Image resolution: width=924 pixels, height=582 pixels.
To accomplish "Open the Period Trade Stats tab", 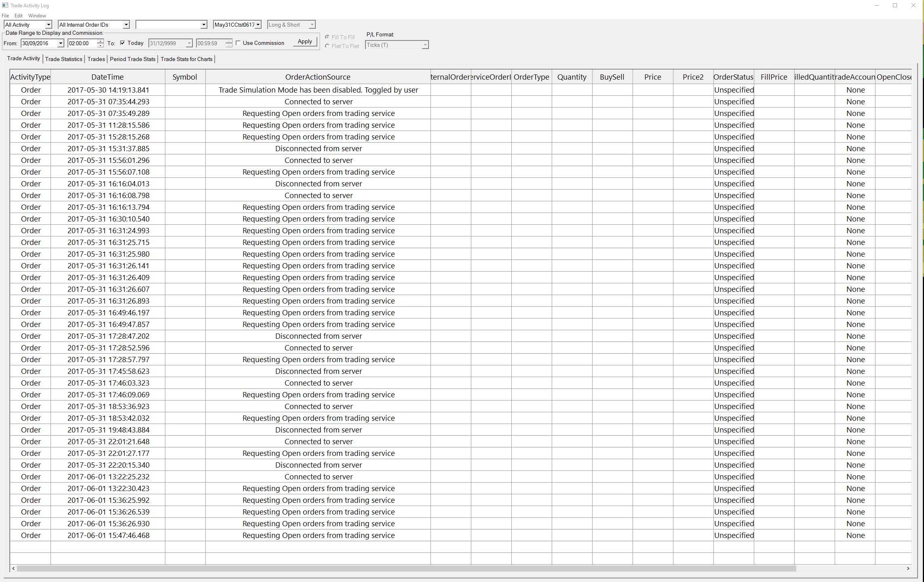I will (x=133, y=59).
